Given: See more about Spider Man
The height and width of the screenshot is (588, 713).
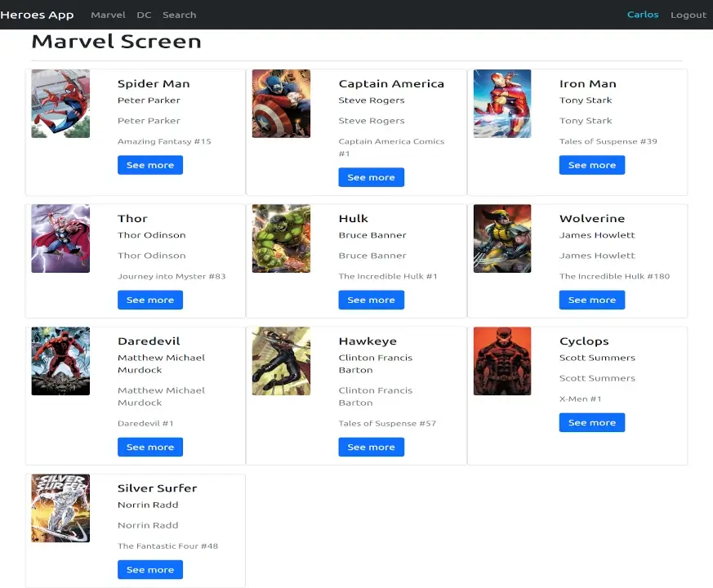Looking at the screenshot, I should [150, 165].
